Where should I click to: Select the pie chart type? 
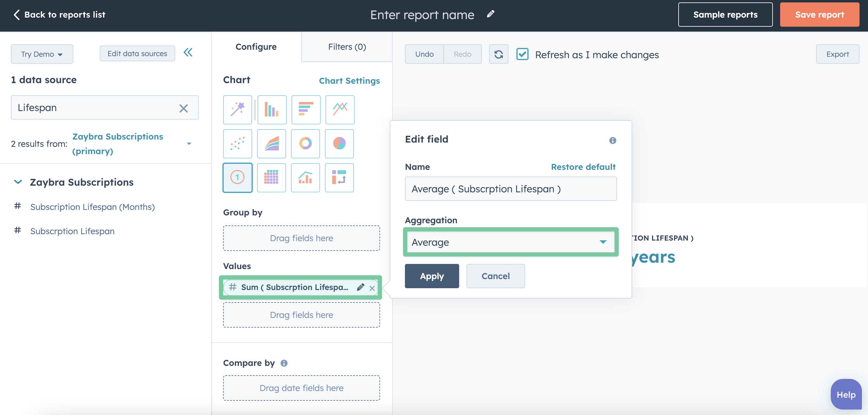(339, 143)
